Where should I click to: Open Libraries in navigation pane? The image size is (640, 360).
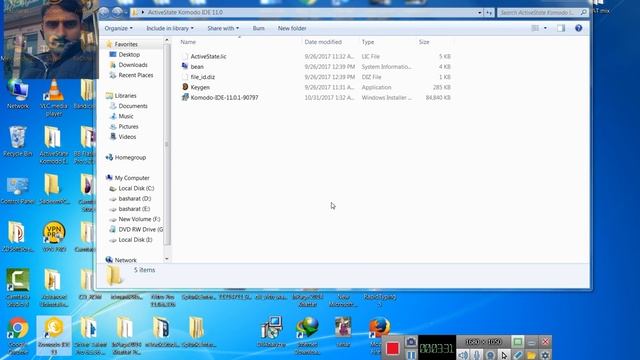(x=125, y=96)
